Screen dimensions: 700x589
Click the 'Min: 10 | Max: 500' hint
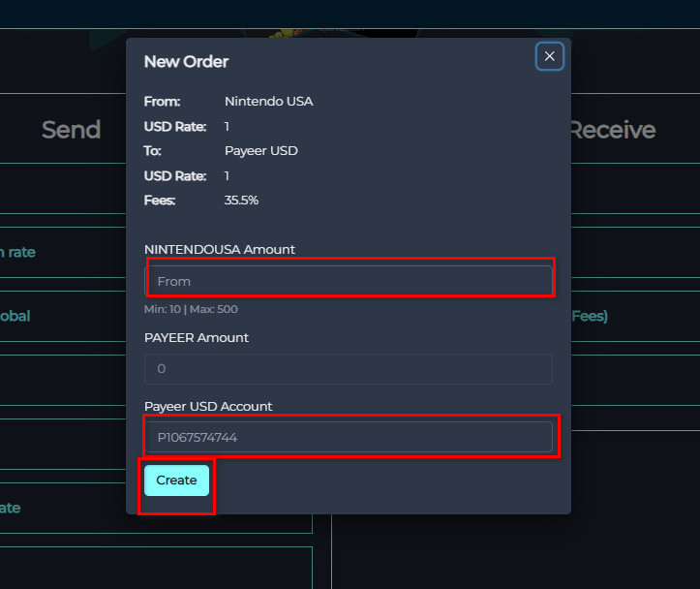pos(191,309)
